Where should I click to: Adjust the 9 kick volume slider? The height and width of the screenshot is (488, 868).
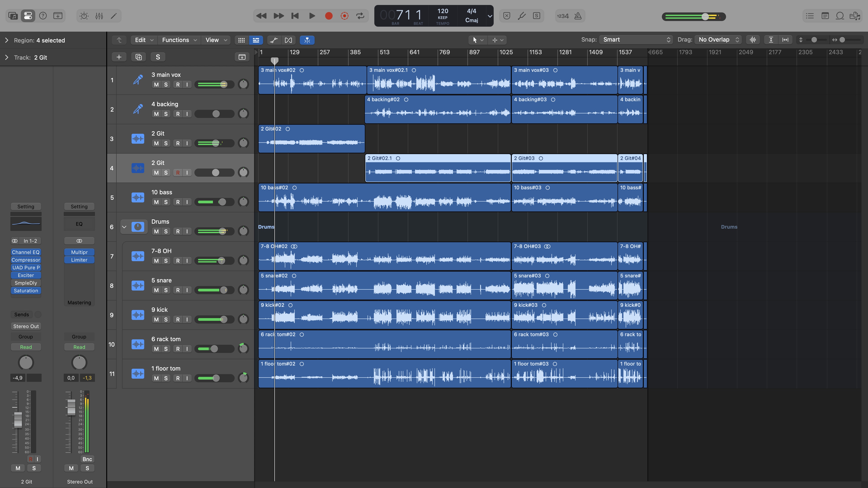pos(223,319)
